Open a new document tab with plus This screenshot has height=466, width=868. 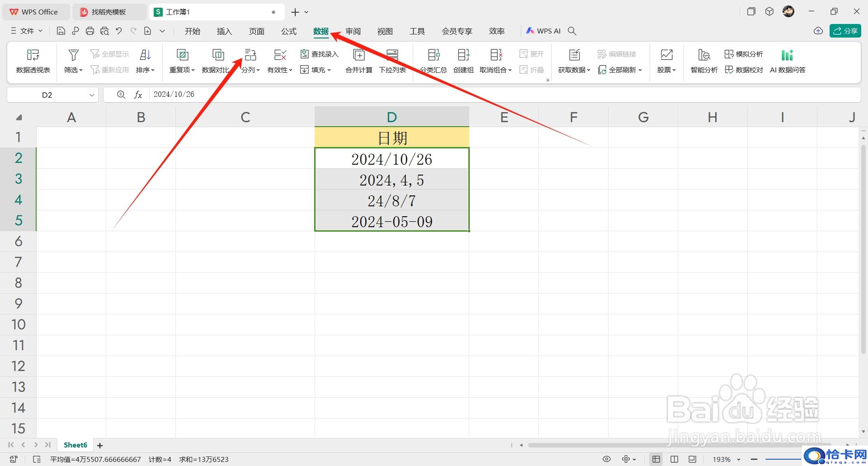(295, 12)
